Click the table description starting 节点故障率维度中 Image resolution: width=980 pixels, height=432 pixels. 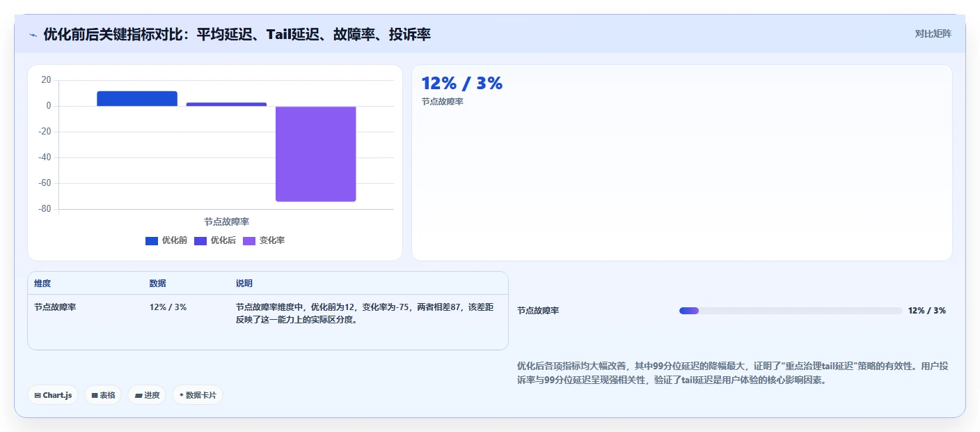click(x=365, y=314)
